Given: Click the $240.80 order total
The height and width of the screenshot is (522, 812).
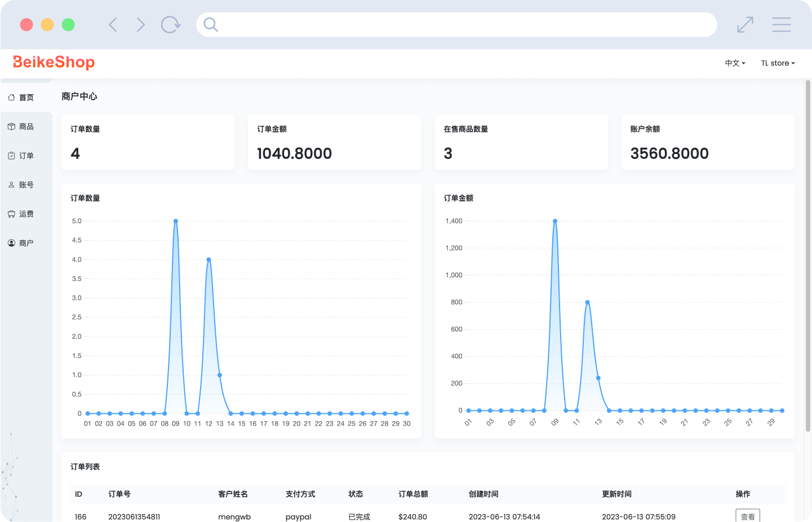Looking at the screenshot, I should (412, 517).
